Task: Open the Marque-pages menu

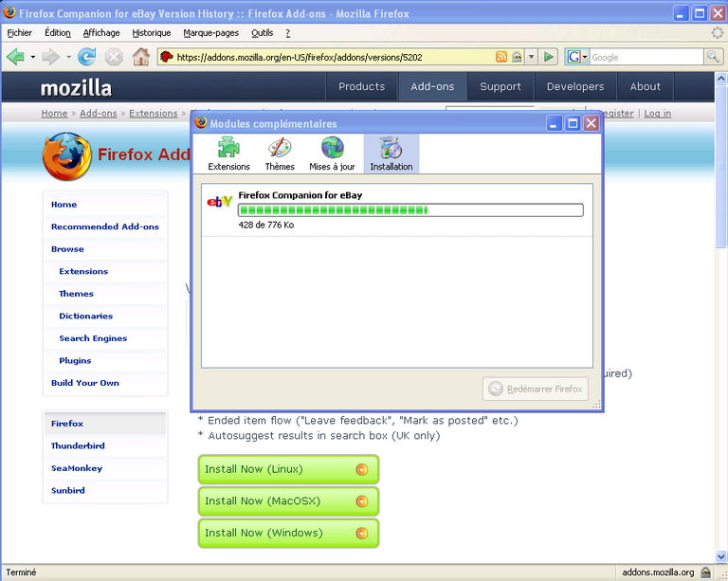Action: coord(210,33)
